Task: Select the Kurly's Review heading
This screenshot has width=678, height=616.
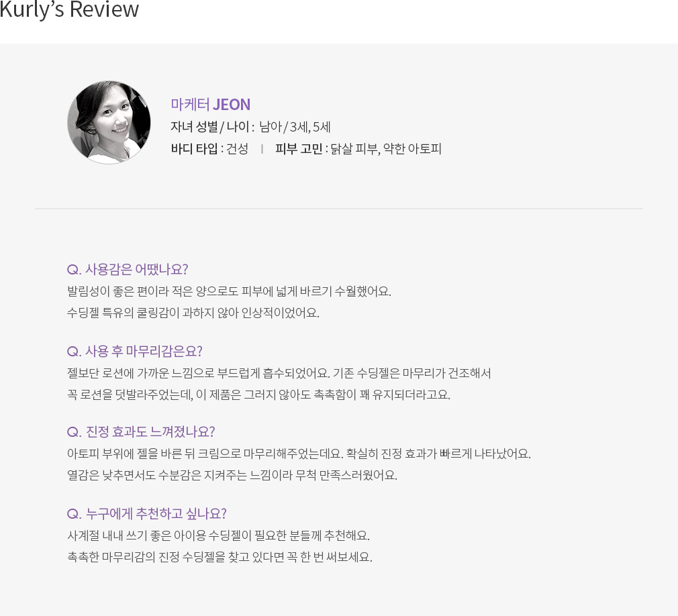Action: pos(69,9)
